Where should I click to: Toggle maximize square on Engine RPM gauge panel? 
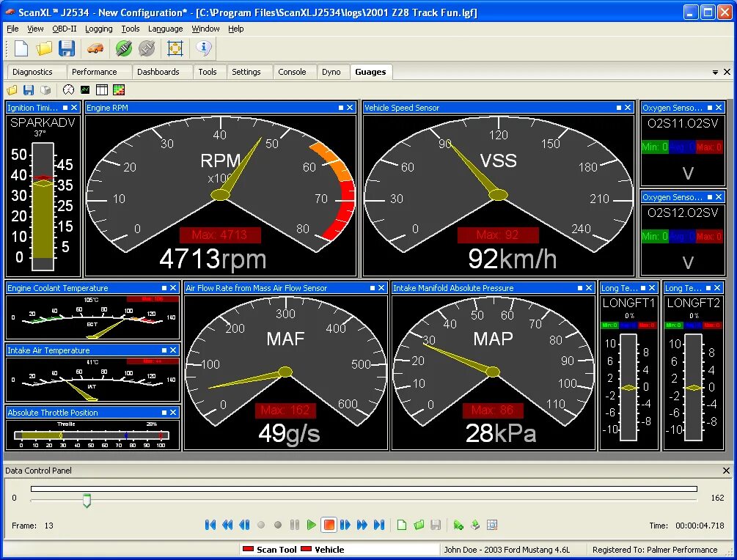click(341, 108)
